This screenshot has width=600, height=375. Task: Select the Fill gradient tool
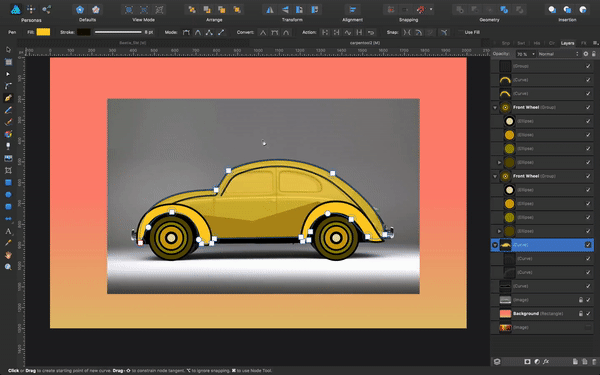pos(8,134)
